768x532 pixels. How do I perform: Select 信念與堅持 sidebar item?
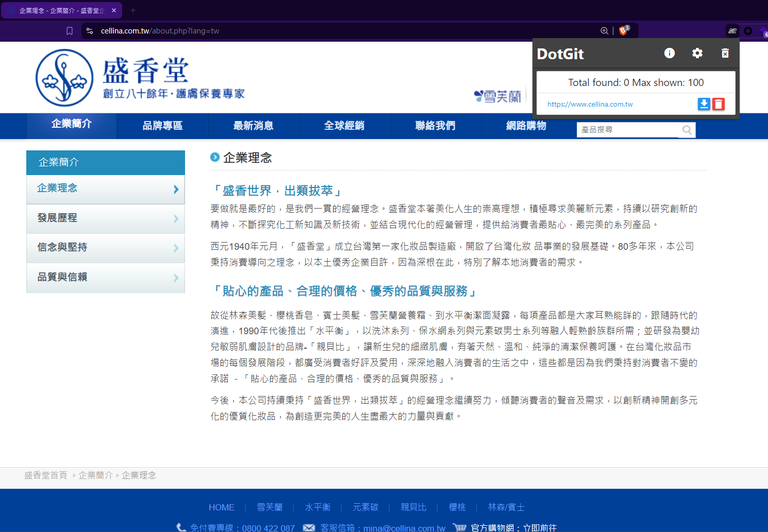pyautogui.click(x=106, y=248)
